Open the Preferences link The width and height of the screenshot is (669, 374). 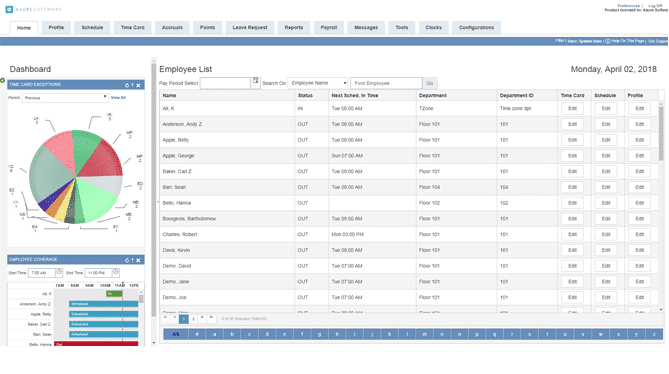[x=628, y=6]
